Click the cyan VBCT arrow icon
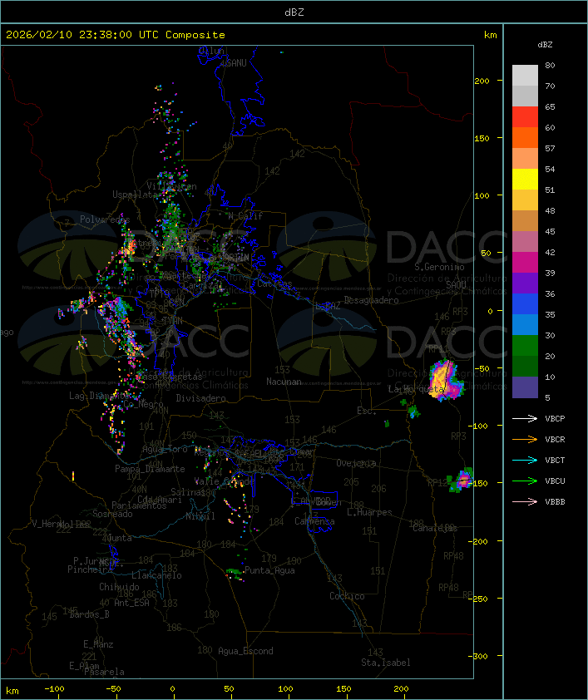This screenshot has height=700, width=588. tap(525, 460)
